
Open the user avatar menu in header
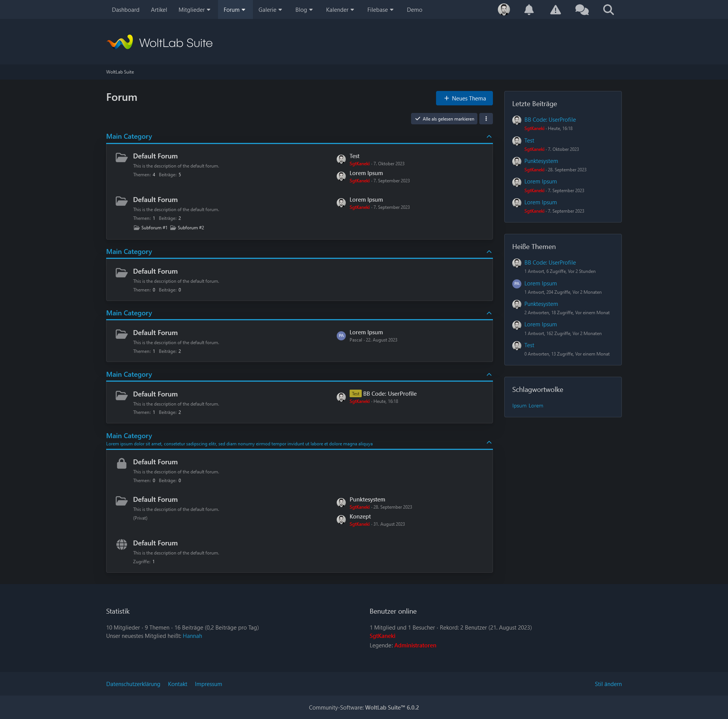pyautogui.click(x=504, y=9)
